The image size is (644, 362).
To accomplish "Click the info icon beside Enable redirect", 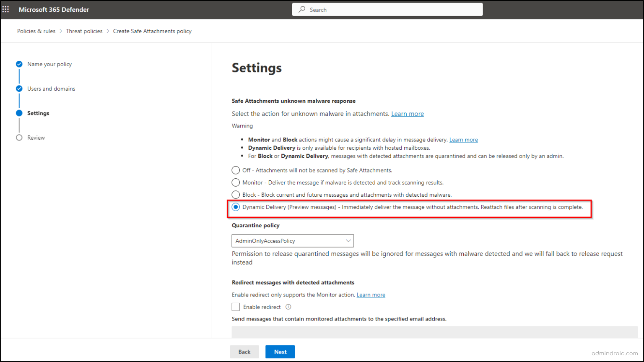I will point(288,307).
